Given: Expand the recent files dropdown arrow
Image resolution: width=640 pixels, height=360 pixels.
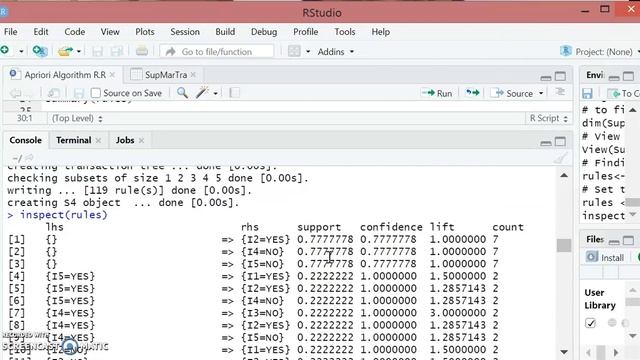Looking at the screenshot, I should tap(79, 51).
